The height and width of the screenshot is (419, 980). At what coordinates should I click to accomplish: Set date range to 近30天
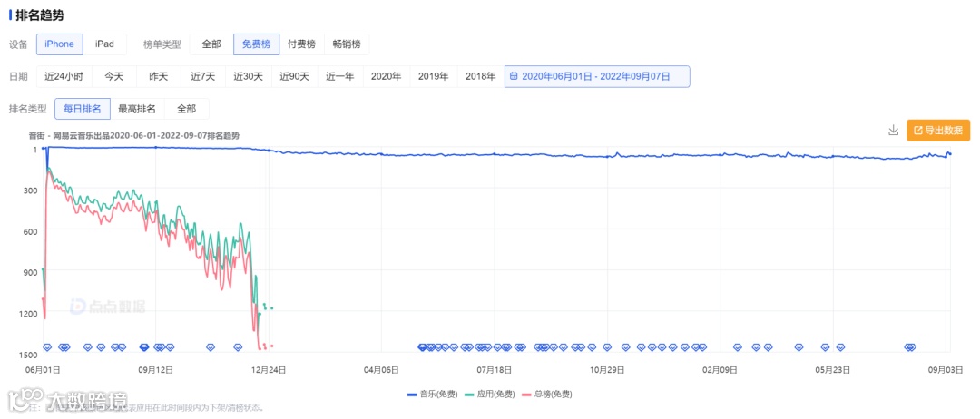pyautogui.click(x=248, y=77)
